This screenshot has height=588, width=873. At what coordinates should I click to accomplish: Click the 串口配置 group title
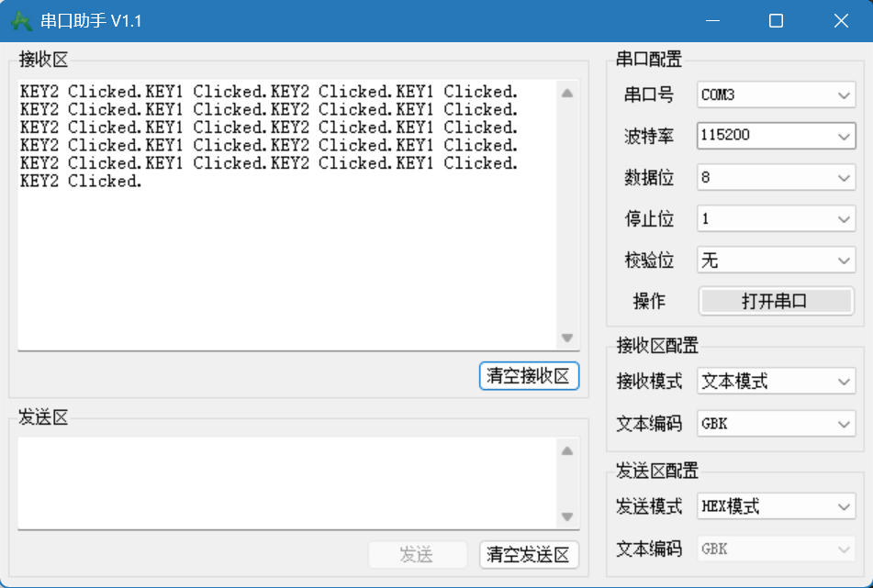[x=649, y=59]
